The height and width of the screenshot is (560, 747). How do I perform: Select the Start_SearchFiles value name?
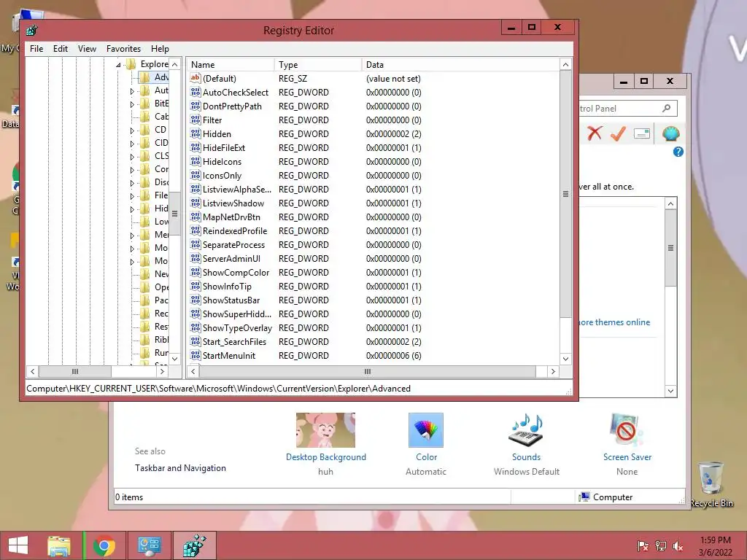point(234,341)
